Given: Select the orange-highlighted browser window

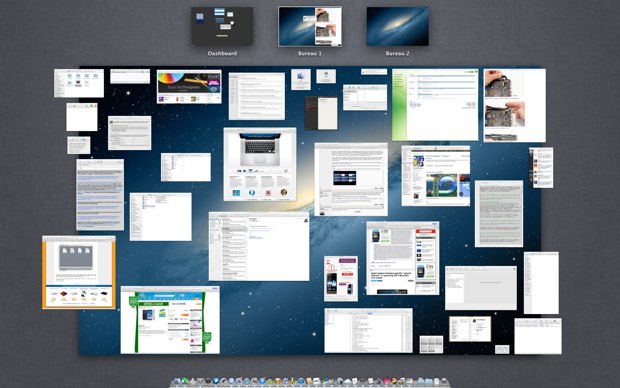Looking at the screenshot, I should (x=79, y=272).
